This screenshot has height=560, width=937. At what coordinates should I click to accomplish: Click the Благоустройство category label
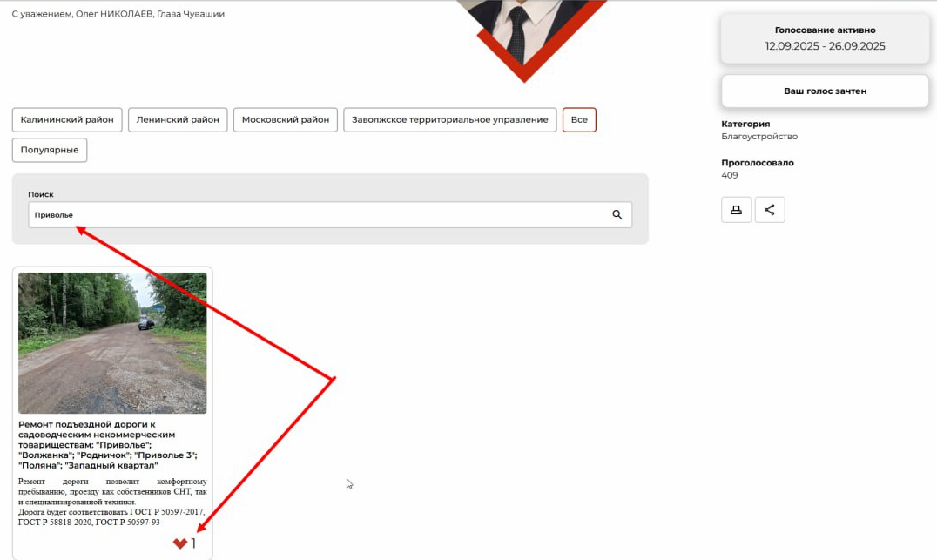click(x=759, y=137)
